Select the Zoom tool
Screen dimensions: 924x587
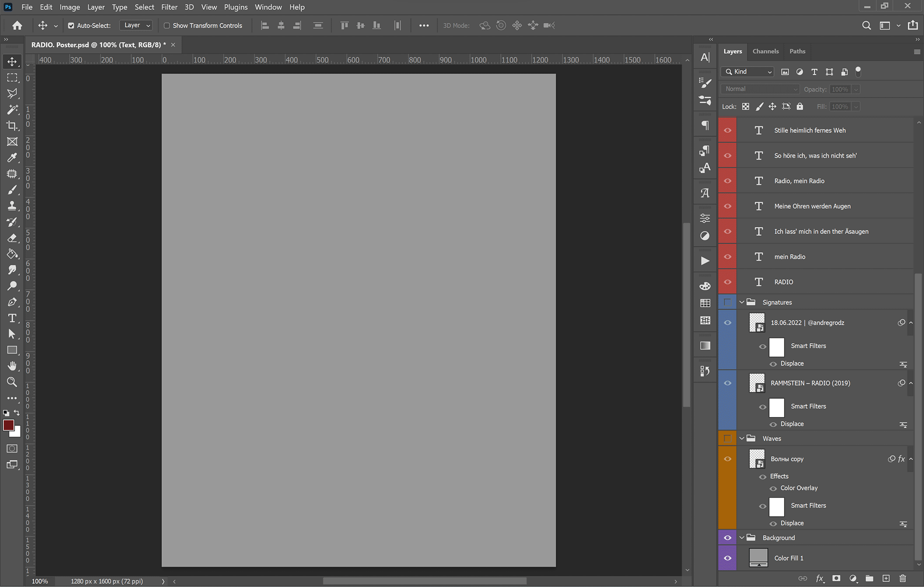[x=12, y=382]
